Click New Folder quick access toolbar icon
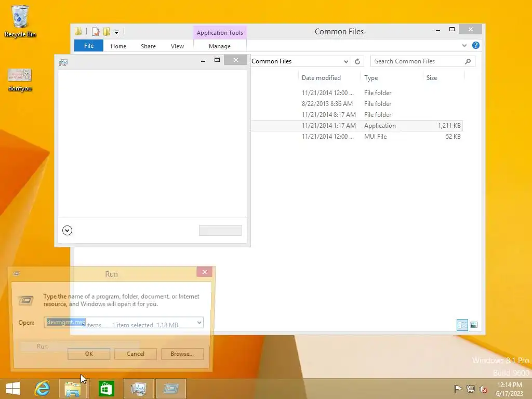 (x=107, y=32)
